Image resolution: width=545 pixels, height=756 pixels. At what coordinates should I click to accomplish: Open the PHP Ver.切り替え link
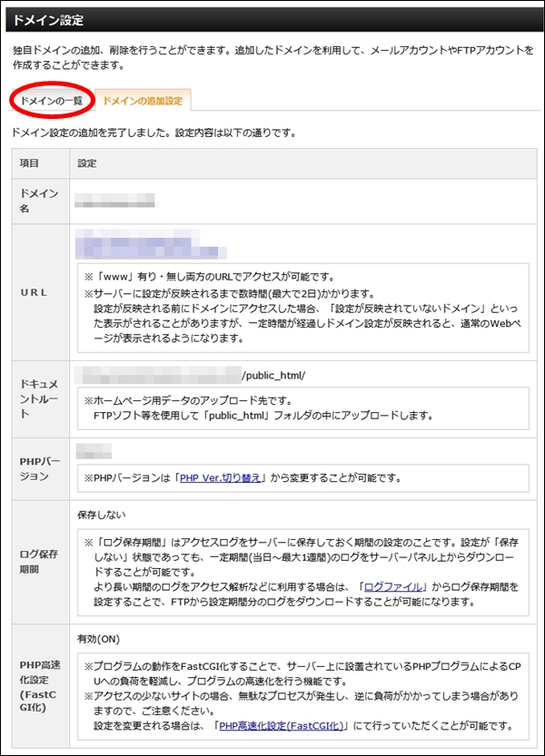220,477
